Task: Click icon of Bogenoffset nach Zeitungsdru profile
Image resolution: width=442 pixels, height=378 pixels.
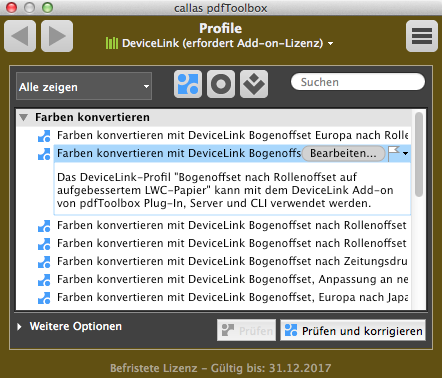Action: [x=44, y=262]
